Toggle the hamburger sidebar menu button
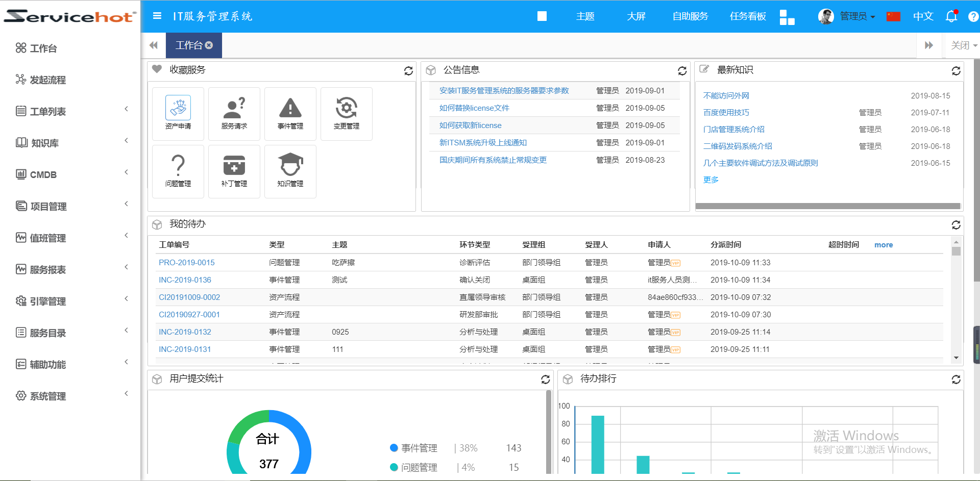 click(x=157, y=16)
